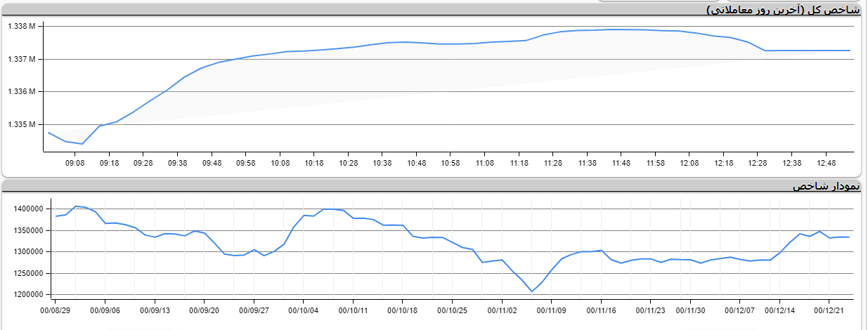Click the intraday line's lowest point near 09:08
The width and height of the screenshot is (868, 330).
(x=82, y=144)
